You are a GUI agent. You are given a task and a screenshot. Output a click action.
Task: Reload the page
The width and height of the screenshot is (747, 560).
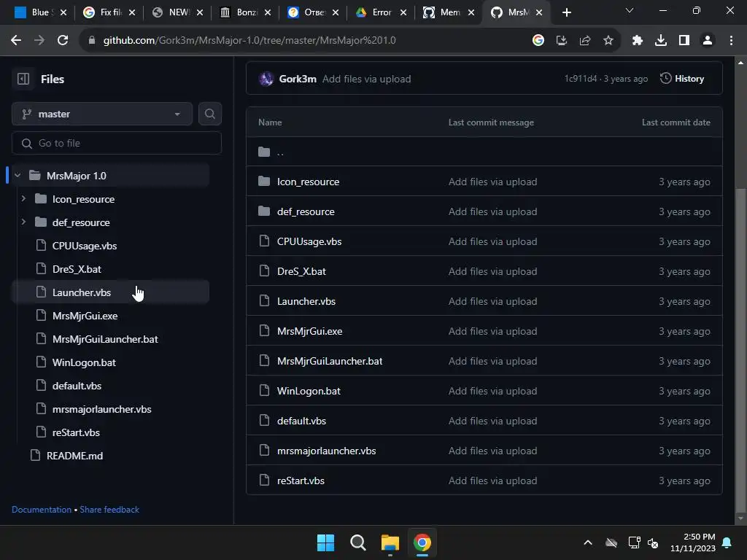point(63,41)
